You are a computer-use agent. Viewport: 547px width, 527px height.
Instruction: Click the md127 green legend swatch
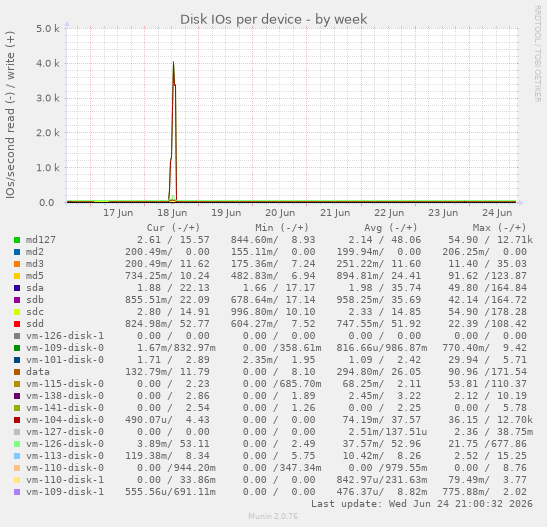17,240
